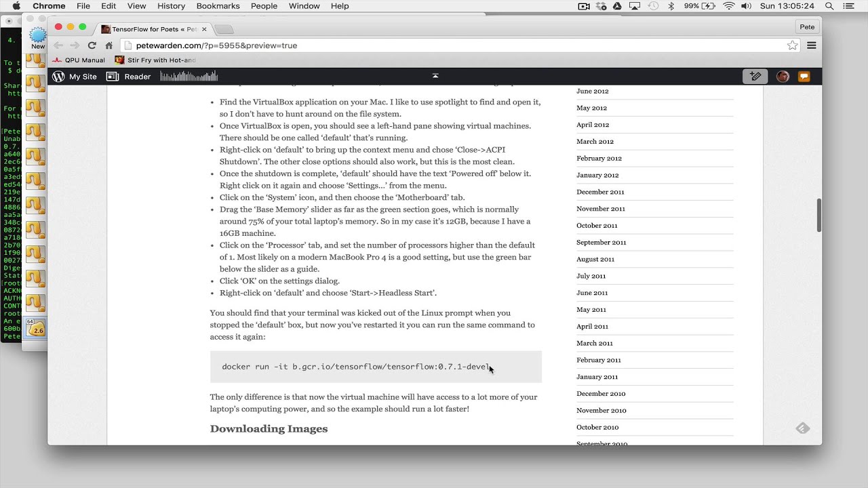
Task: Open the History menu
Action: click(x=171, y=6)
